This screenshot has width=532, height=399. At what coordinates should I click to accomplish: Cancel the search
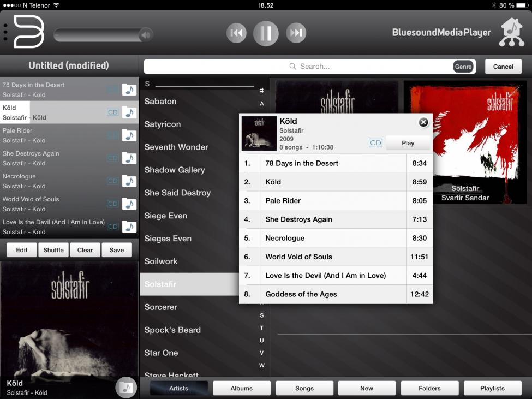pyautogui.click(x=503, y=67)
